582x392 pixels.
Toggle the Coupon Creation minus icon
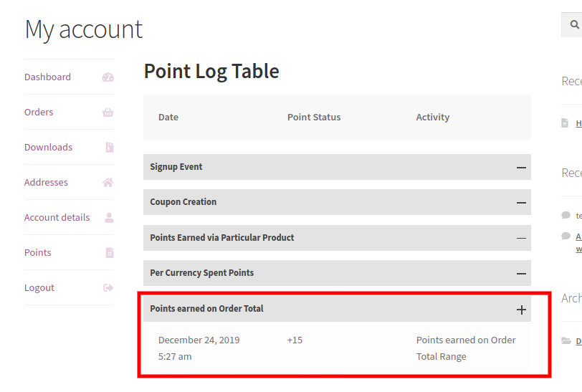[521, 203]
